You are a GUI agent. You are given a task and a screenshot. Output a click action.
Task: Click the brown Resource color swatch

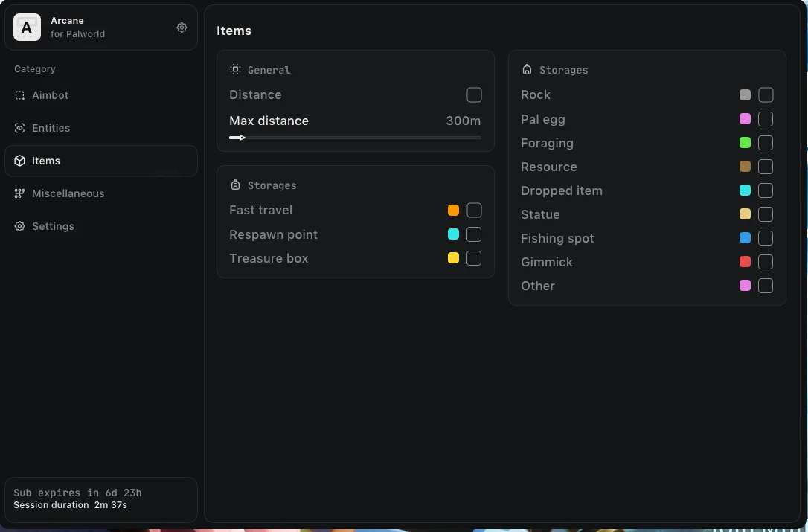(746, 167)
